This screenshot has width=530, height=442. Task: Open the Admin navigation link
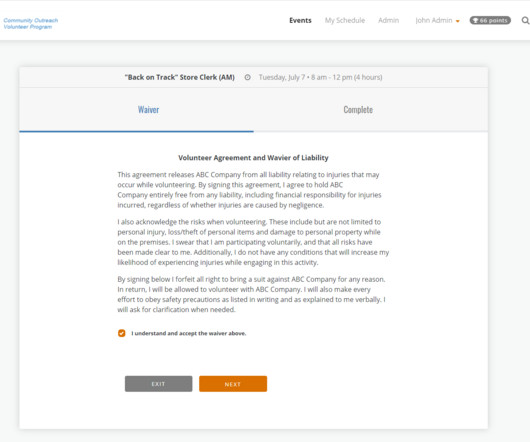[388, 21]
